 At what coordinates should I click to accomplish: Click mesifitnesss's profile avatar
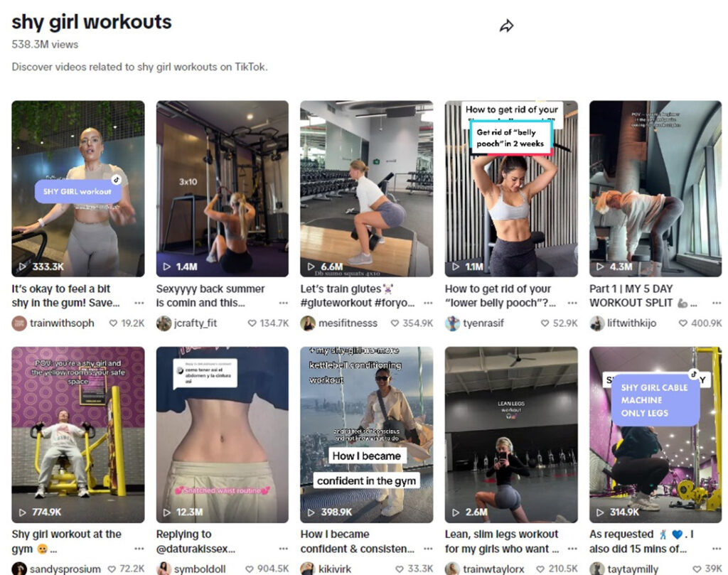308,323
